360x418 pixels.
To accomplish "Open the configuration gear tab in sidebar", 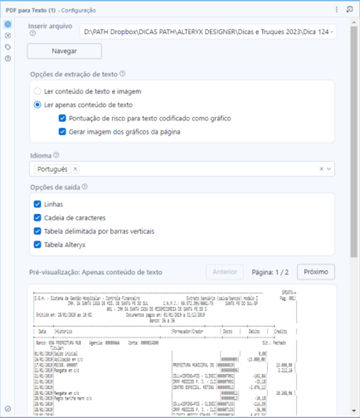I will [8, 24].
